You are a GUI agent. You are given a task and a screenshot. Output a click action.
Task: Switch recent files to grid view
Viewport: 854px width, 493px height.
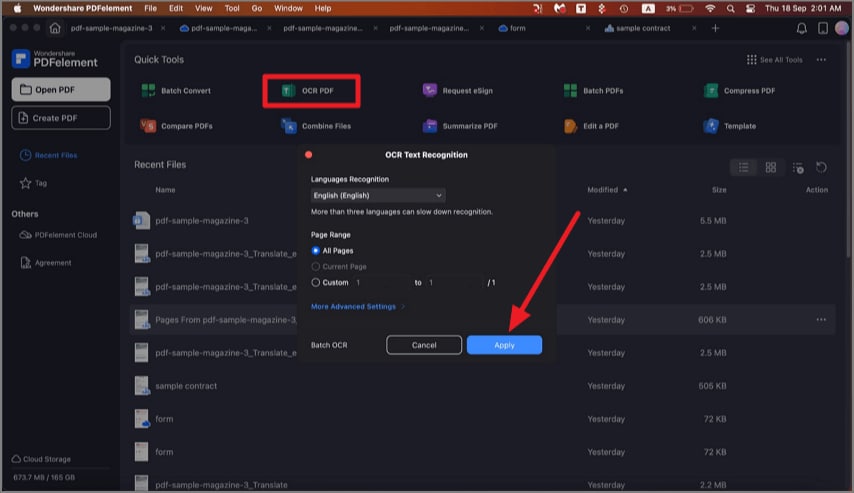pyautogui.click(x=770, y=167)
